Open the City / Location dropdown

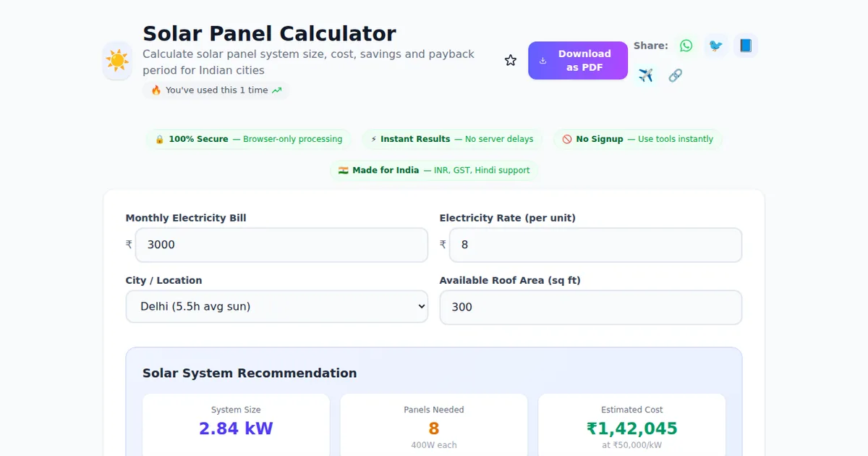point(277,307)
